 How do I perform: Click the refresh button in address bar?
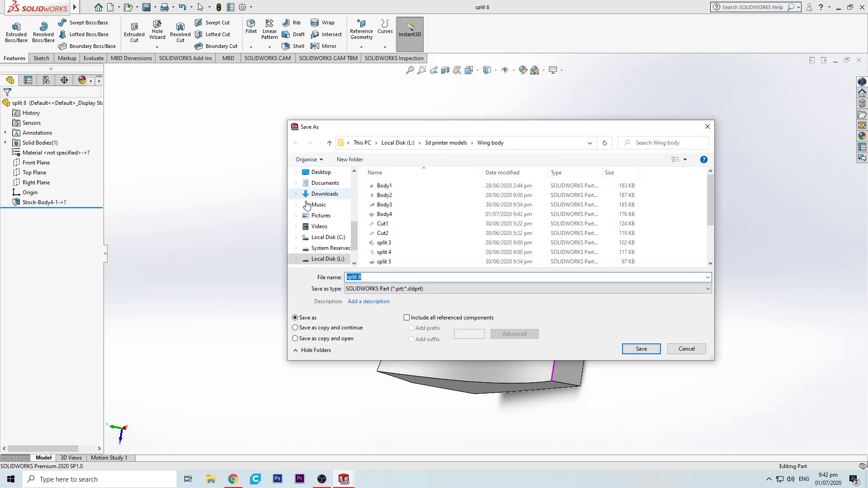click(x=604, y=143)
